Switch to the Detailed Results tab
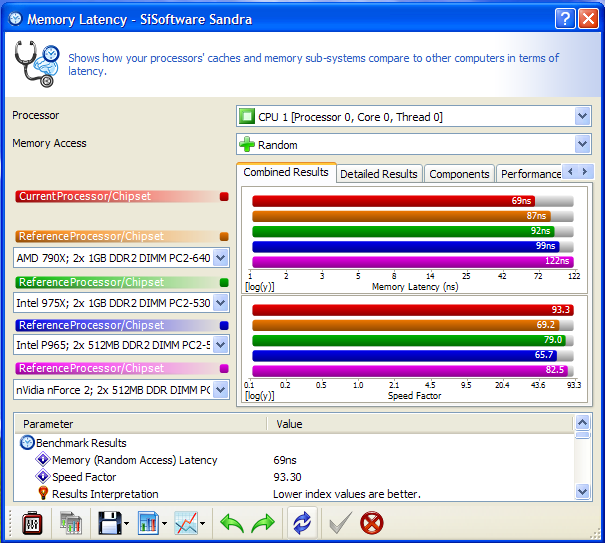 point(379,174)
